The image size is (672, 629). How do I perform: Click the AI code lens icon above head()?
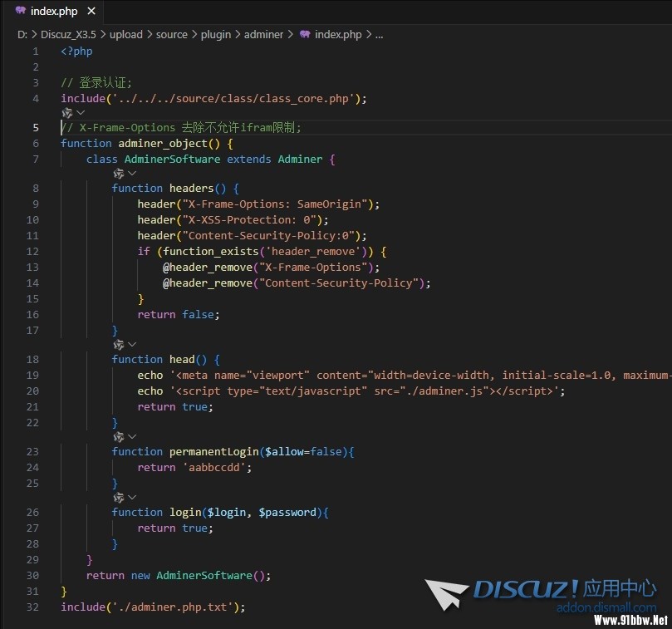pyautogui.click(x=118, y=344)
